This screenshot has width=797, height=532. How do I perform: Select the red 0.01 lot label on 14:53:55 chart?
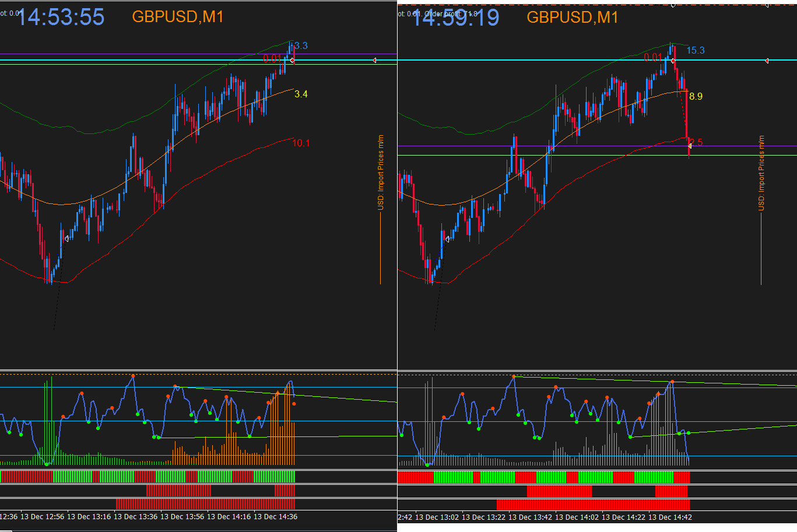click(x=272, y=58)
